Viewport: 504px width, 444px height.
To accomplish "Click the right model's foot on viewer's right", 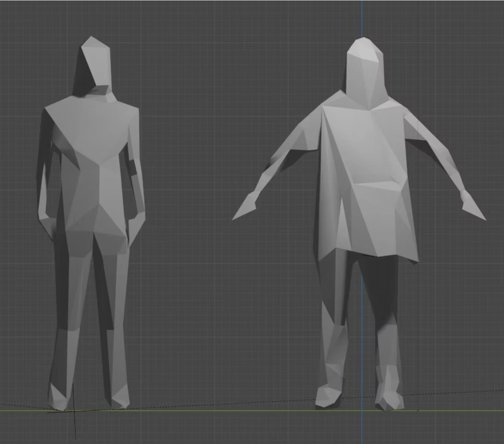I will point(389,398).
